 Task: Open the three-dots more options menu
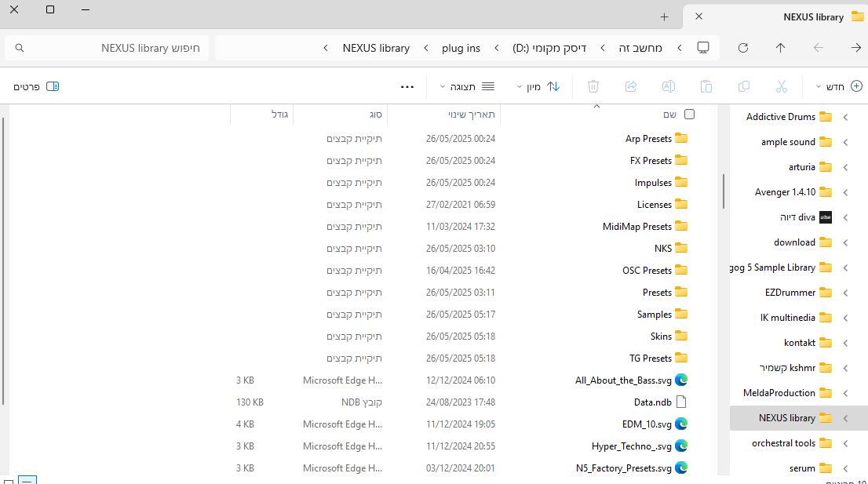click(407, 87)
